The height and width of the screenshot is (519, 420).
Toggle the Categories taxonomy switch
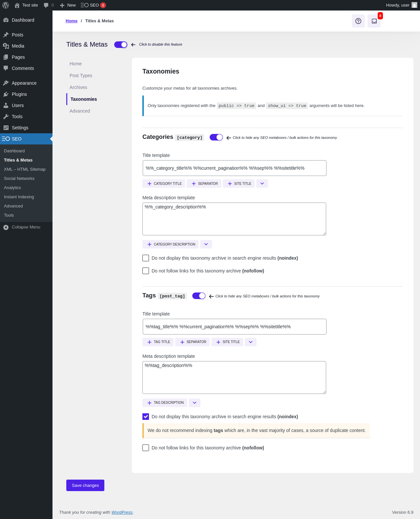216,137
